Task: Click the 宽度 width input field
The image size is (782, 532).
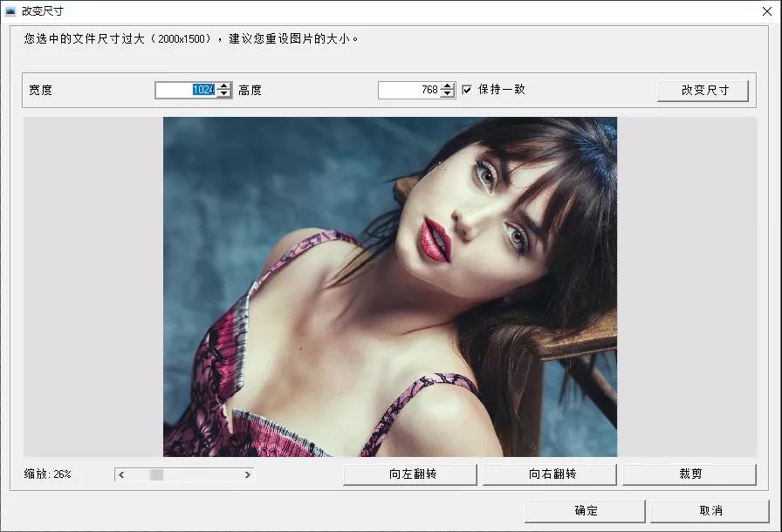Action: click(x=186, y=90)
